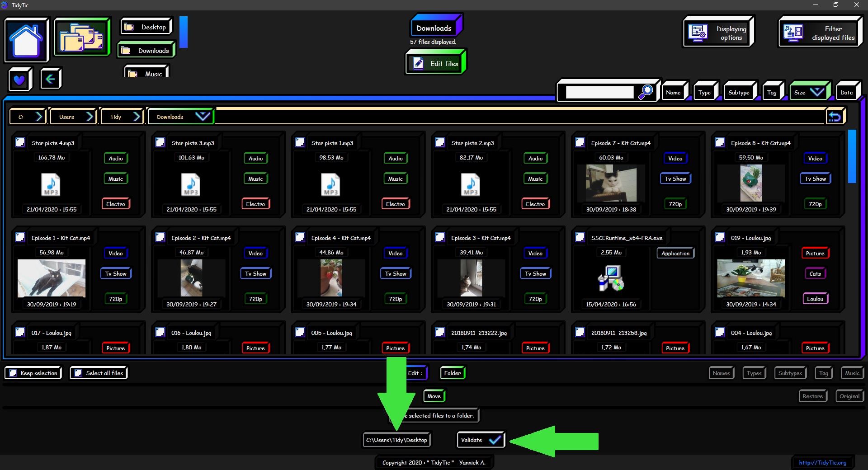Screen dimensions: 868x470
Task: Expand the Downloads path dropdown
Action: [x=202, y=117]
